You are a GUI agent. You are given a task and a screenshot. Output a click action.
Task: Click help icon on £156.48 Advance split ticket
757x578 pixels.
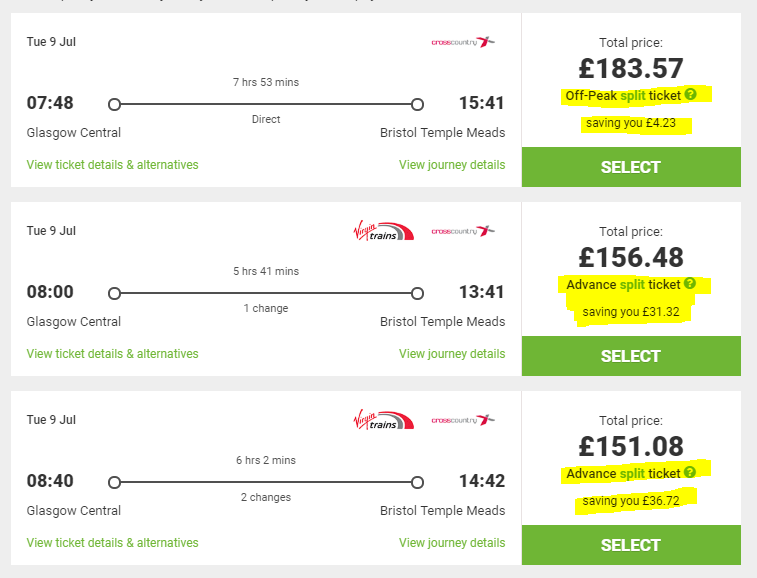690,283
